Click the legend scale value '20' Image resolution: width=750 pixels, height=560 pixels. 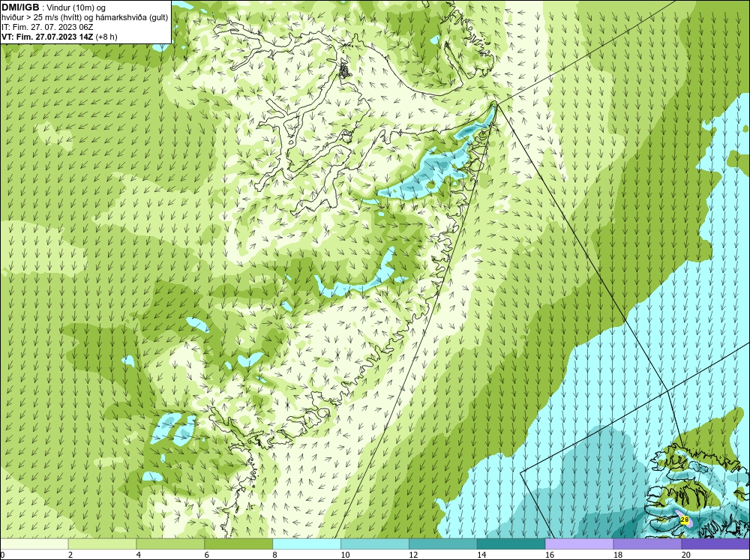[686, 555]
